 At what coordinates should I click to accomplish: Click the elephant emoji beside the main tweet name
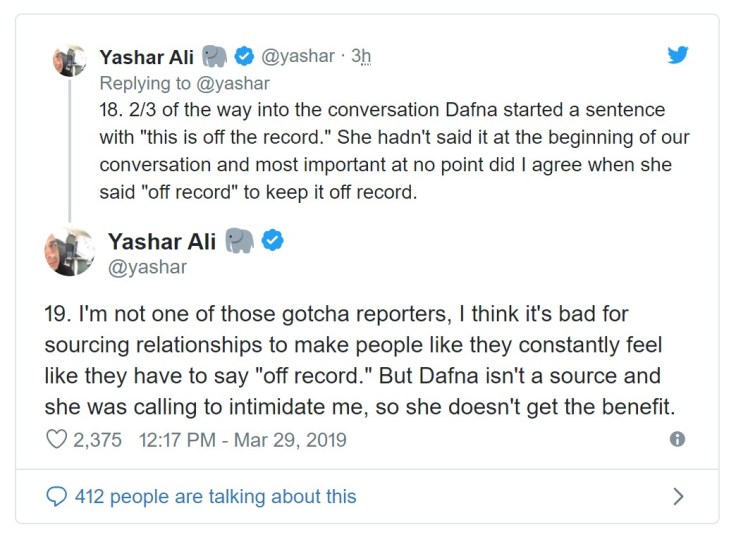[239, 240]
